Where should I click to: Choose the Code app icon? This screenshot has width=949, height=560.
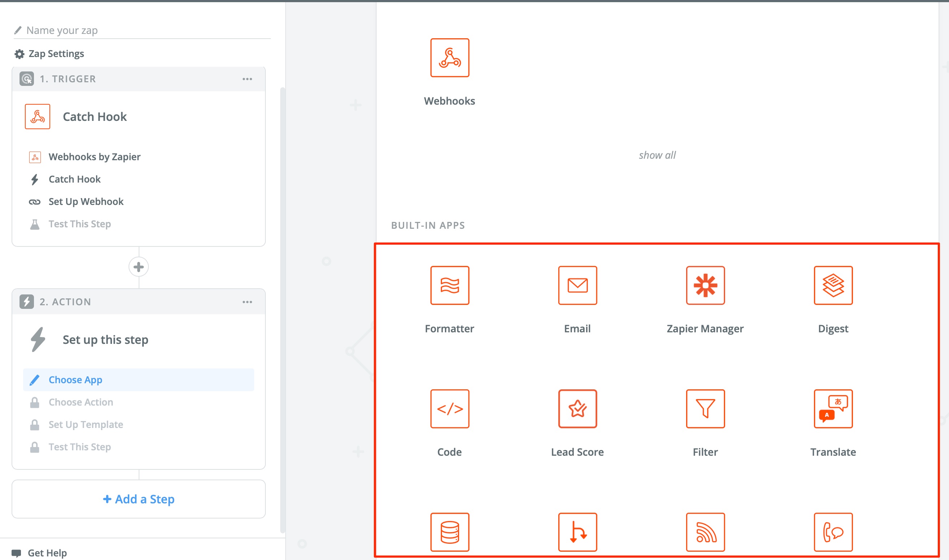coord(449,409)
